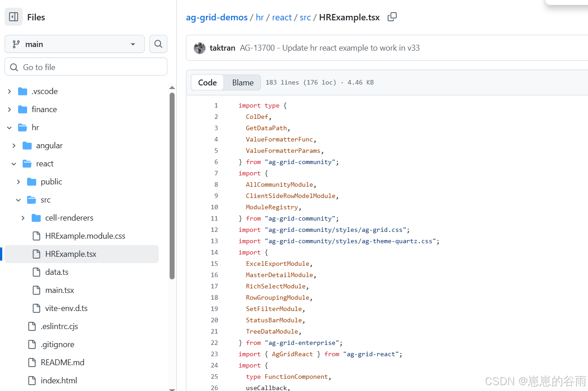The height and width of the screenshot is (391, 588).
Task: Collapse the src folder chevron
Action: tap(19, 200)
